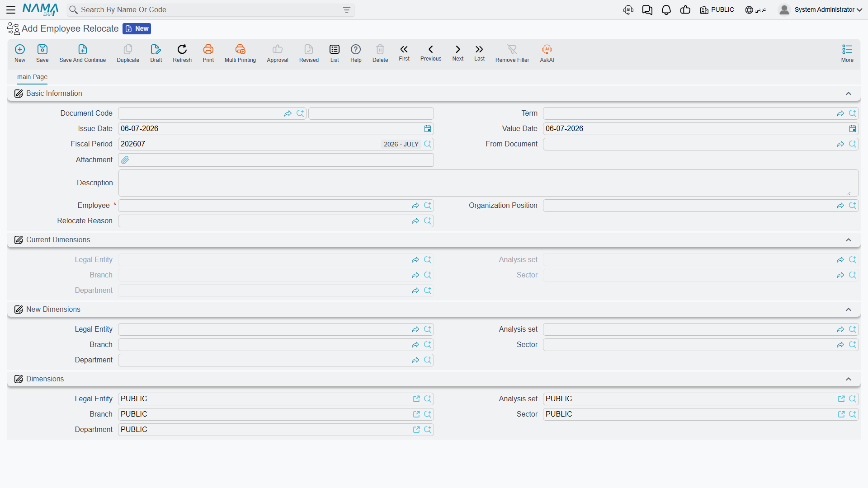The image size is (868, 488).
Task: Open Dimensions Legal Entity PUBLIC record link
Action: click(416, 399)
